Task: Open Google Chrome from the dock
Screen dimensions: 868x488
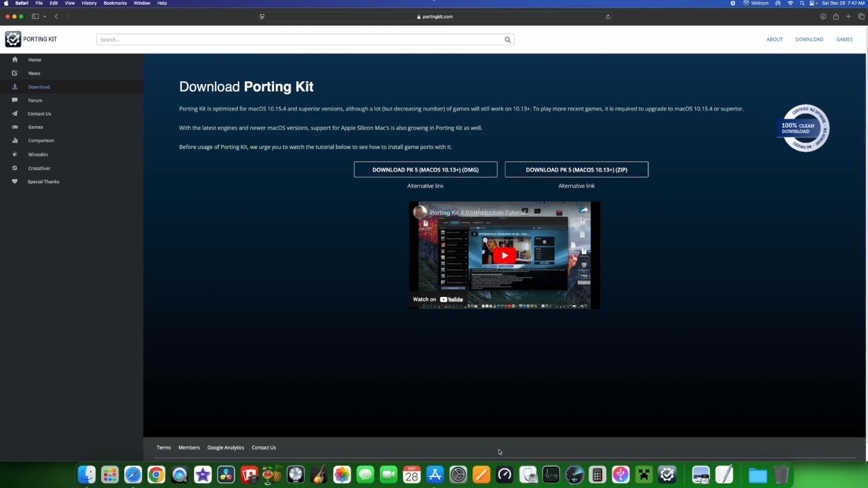Action: (x=156, y=474)
